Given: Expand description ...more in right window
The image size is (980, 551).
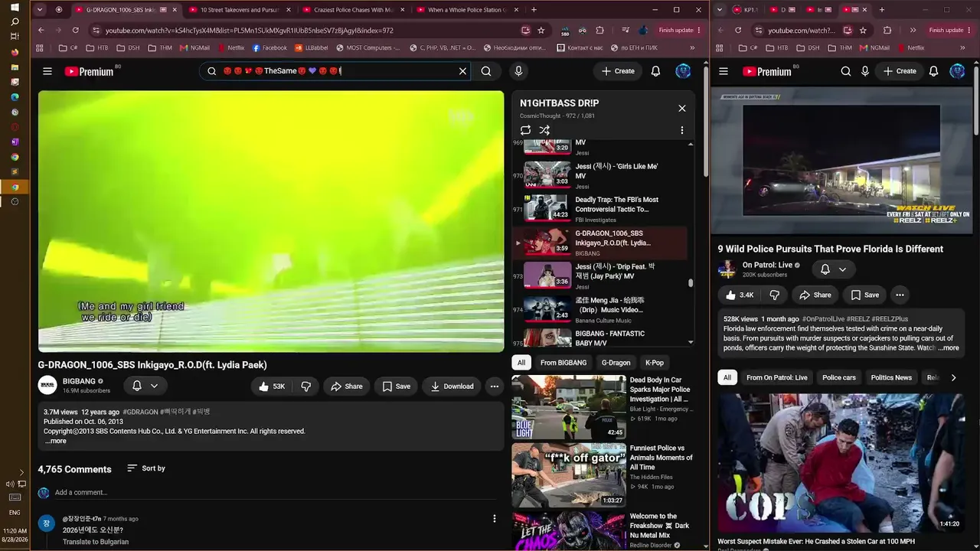Looking at the screenshot, I should (x=949, y=348).
